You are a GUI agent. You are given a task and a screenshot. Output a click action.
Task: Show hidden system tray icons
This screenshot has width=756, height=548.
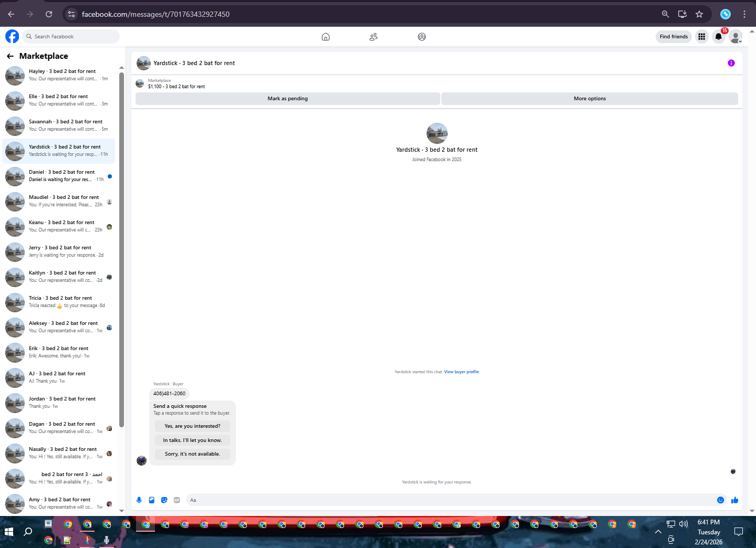tap(658, 532)
